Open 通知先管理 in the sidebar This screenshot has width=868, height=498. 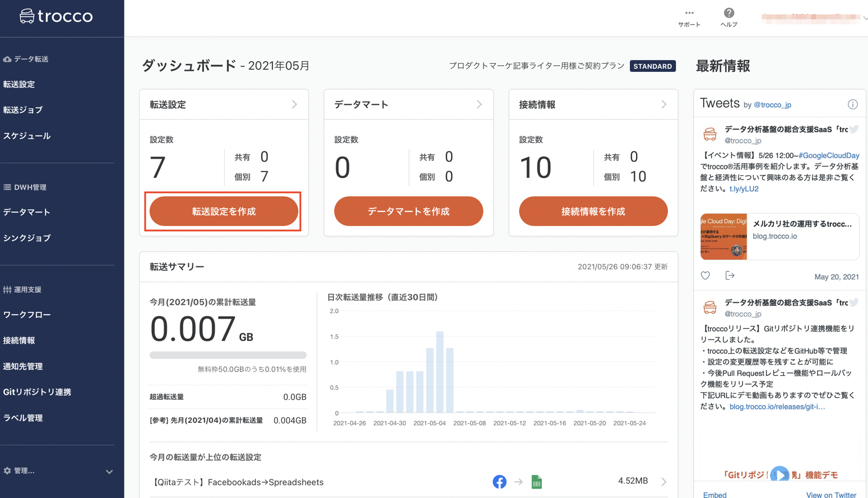point(23,366)
